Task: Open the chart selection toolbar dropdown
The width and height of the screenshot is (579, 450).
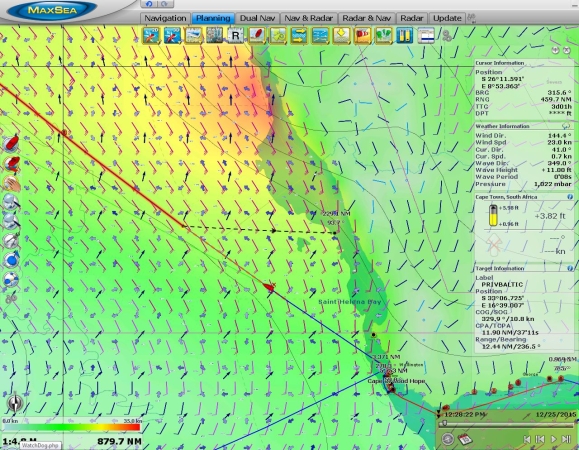Action: coord(193,36)
